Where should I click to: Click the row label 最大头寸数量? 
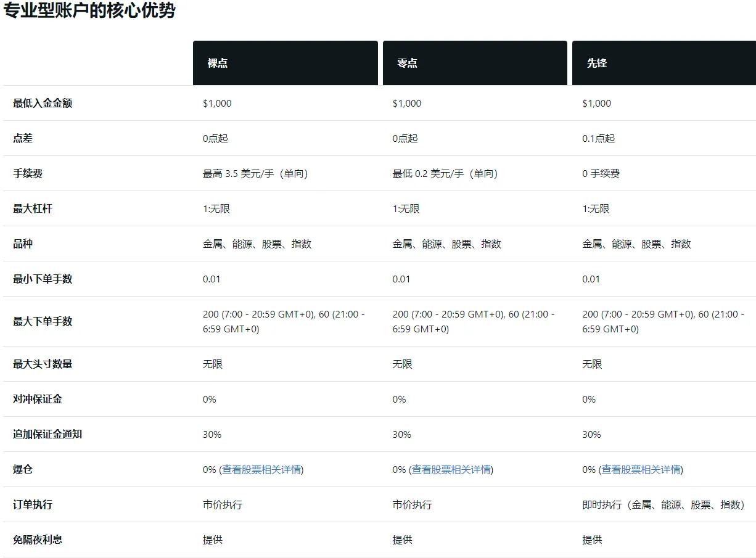43,364
